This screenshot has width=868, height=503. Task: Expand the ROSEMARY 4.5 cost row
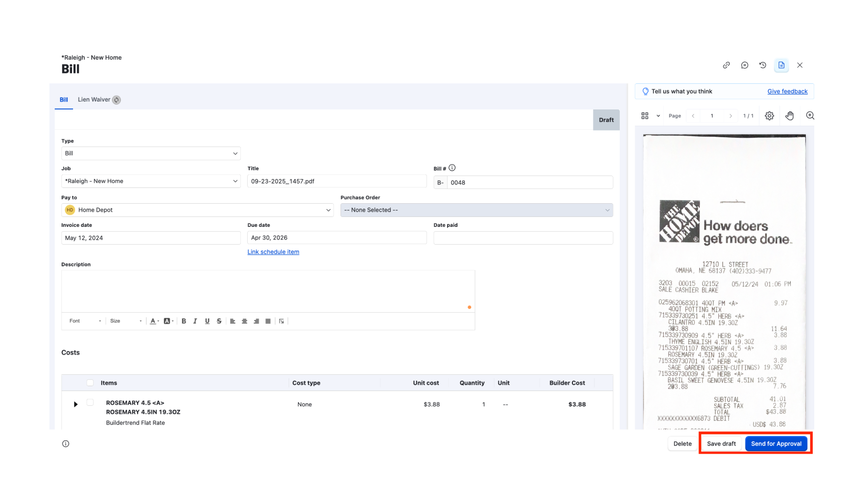pyautogui.click(x=75, y=404)
